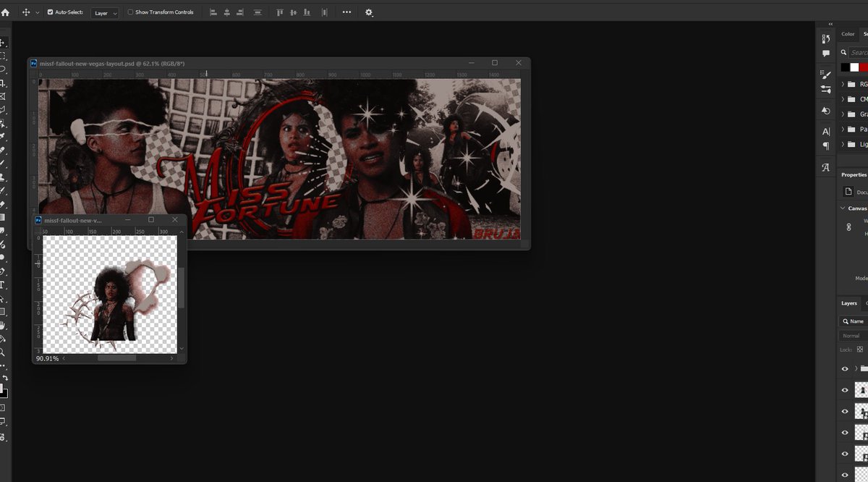Expand the Pastel swatch folder
The height and width of the screenshot is (482, 868).
coord(843,130)
